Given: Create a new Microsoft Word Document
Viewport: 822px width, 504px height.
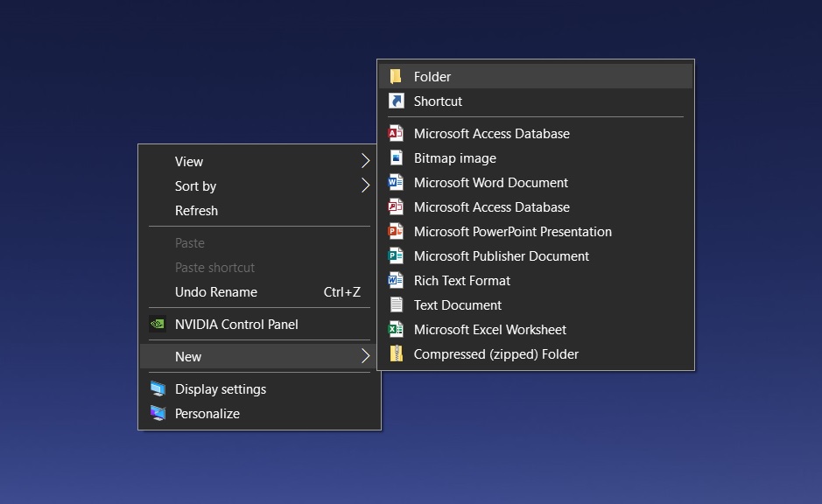Looking at the screenshot, I should [x=536, y=183].
